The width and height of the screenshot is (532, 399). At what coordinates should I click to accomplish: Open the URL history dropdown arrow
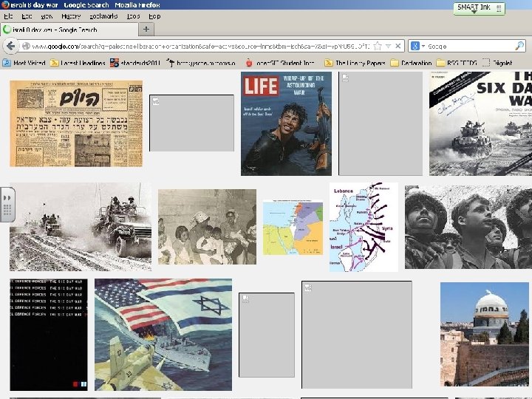(x=389, y=46)
